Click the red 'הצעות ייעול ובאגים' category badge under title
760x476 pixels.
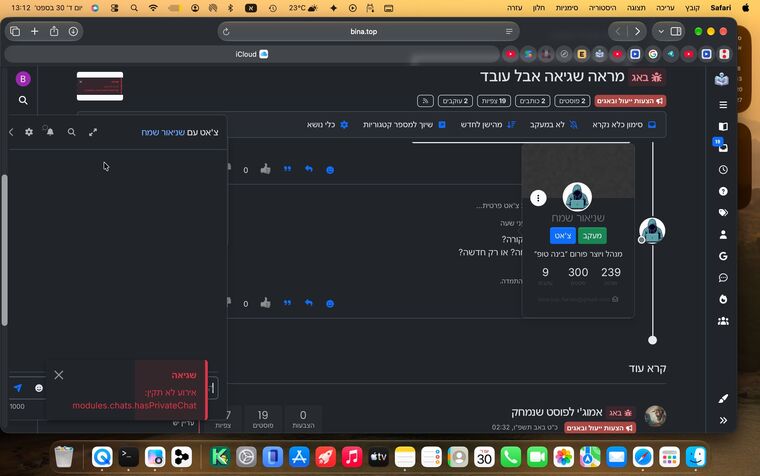[x=630, y=101]
